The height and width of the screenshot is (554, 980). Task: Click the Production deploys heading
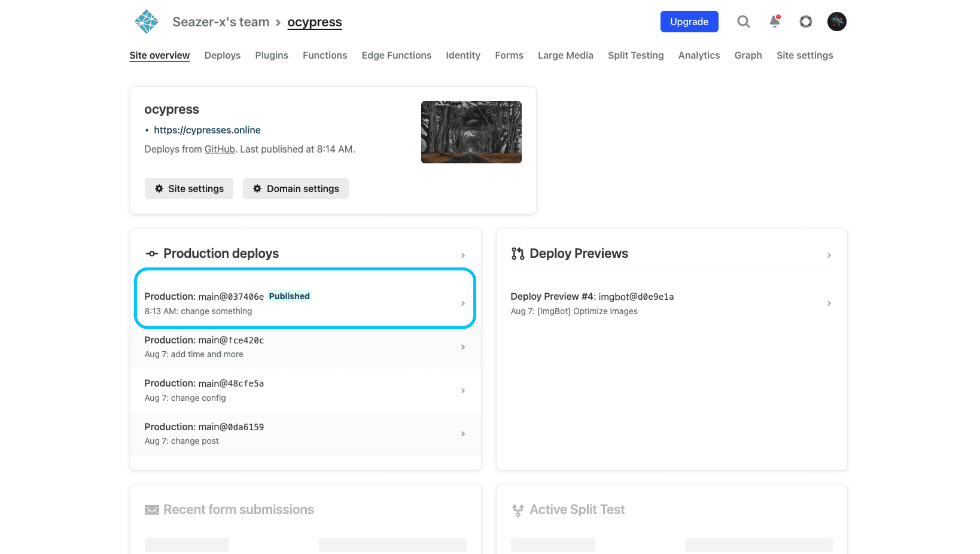coord(221,254)
